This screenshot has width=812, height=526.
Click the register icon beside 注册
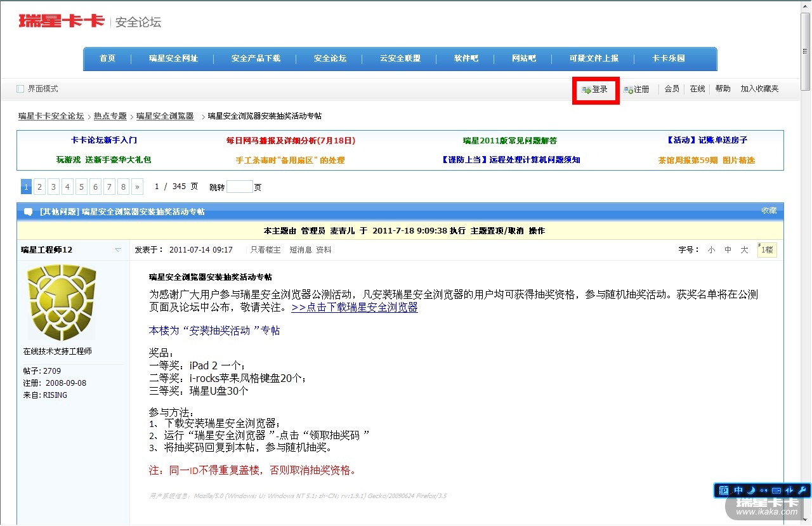629,90
